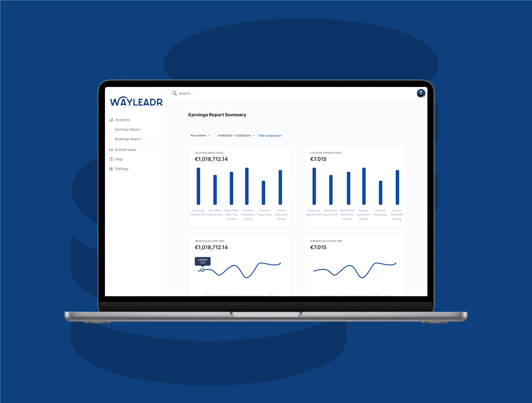The image size is (532, 403).
Task: Click the Settings gear icon
Action: [111, 169]
